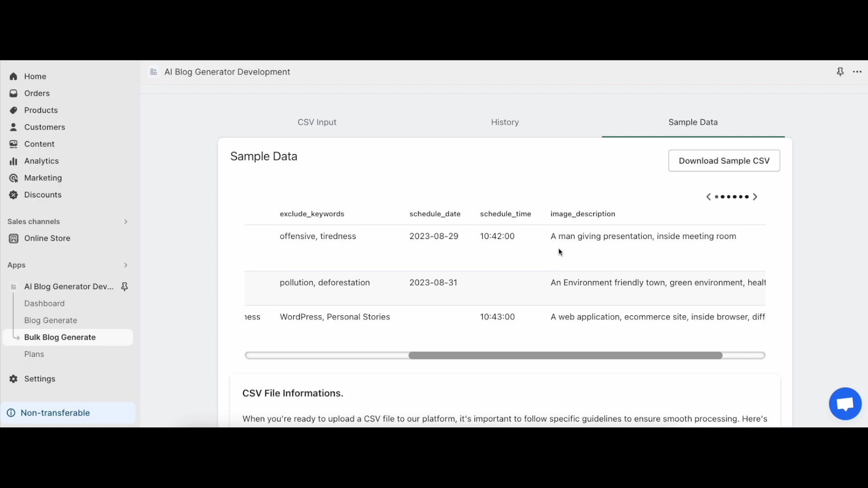Click the Home icon in sidebar
The width and height of the screenshot is (868, 488).
14,76
